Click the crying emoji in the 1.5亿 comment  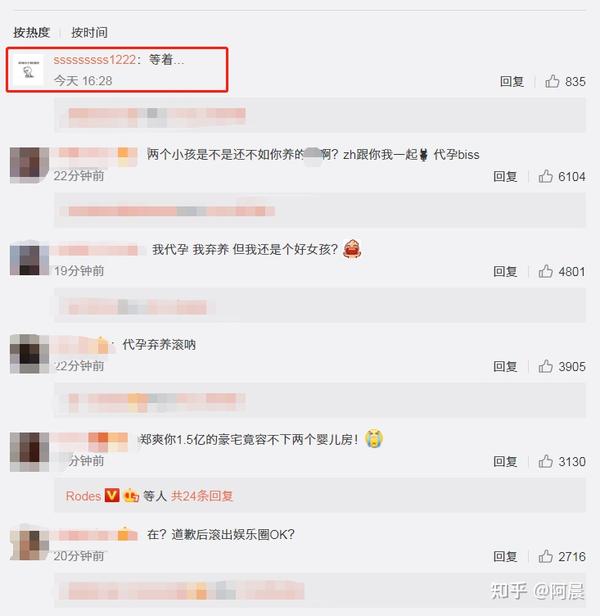(374, 438)
